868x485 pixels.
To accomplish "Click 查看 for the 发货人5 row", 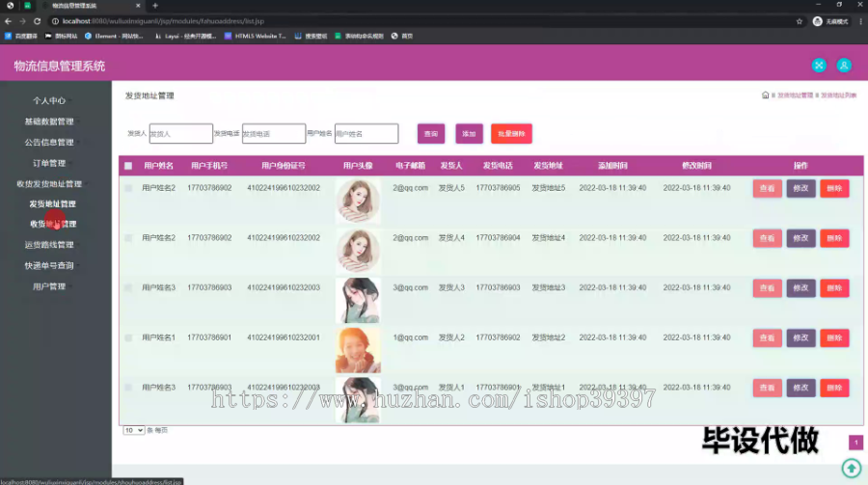I will [x=768, y=188].
